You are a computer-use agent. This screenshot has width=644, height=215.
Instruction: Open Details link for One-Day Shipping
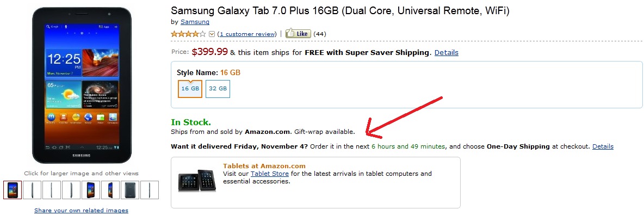[603, 146]
